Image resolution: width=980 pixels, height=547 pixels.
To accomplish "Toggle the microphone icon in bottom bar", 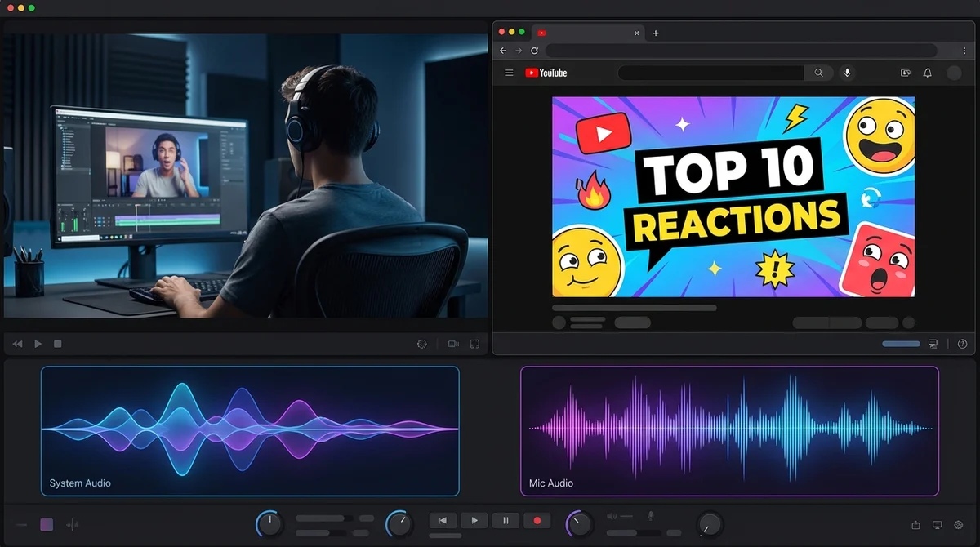I will point(651,516).
